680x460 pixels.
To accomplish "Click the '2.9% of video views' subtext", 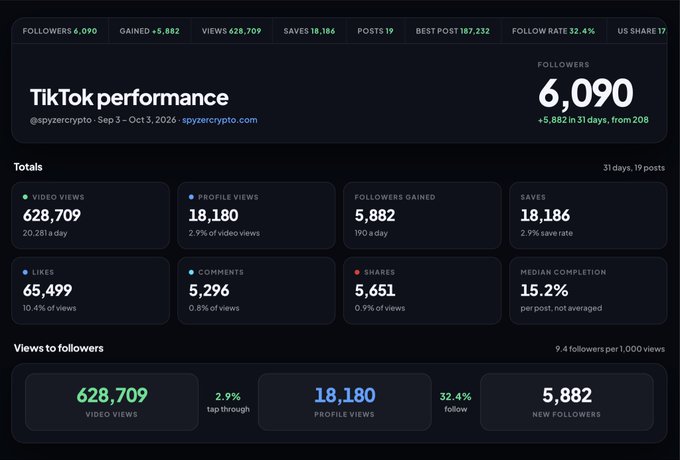I will tap(224, 233).
